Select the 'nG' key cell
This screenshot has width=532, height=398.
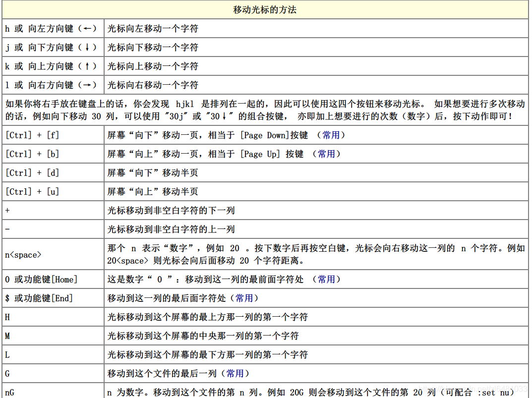[x=53, y=391]
